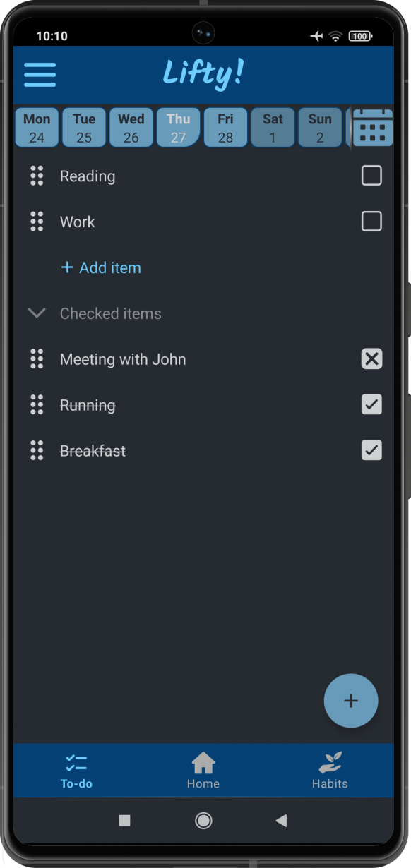Switch to Monday the 24th
411x868 pixels.
click(37, 127)
